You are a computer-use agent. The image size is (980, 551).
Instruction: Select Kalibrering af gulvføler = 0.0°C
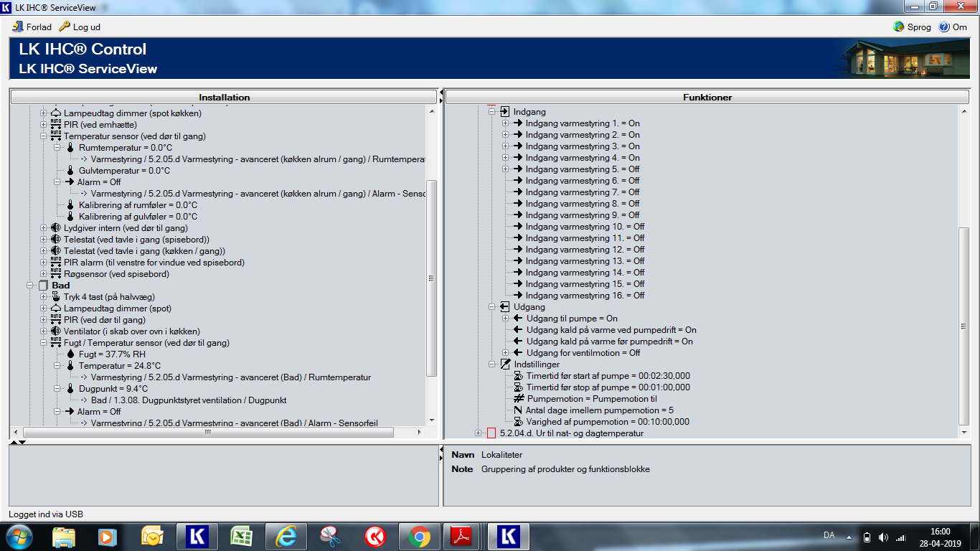tap(138, 217)
